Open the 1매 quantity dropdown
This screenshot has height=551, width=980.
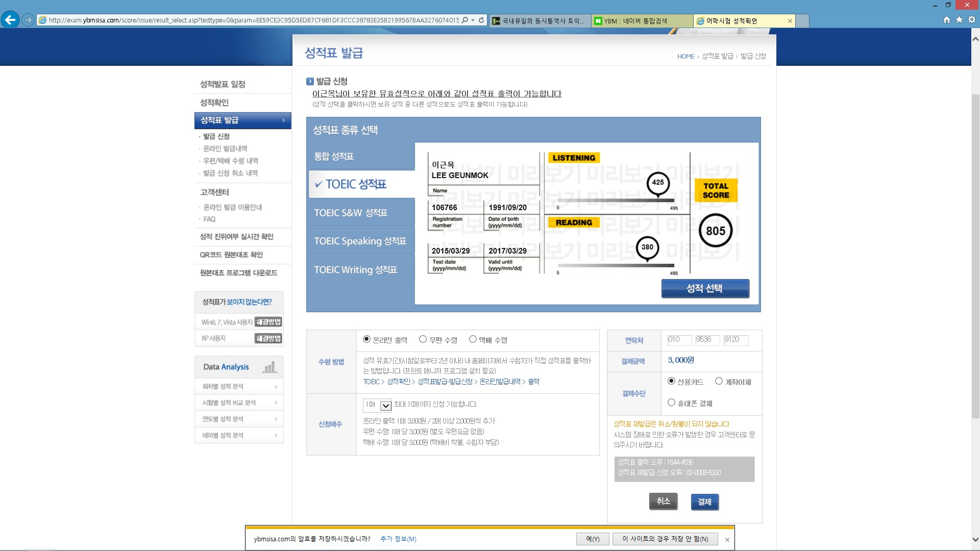click(378, 405)
